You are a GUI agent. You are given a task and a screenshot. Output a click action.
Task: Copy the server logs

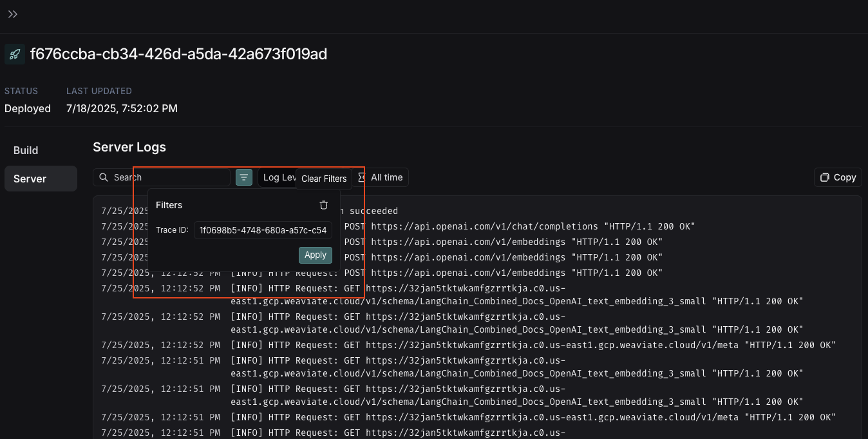[x=838, y=177]
